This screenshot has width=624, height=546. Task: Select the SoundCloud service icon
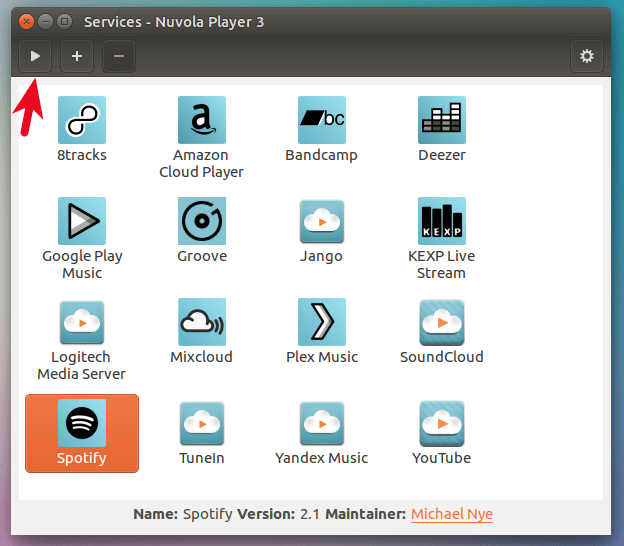(x=441, y=323)
